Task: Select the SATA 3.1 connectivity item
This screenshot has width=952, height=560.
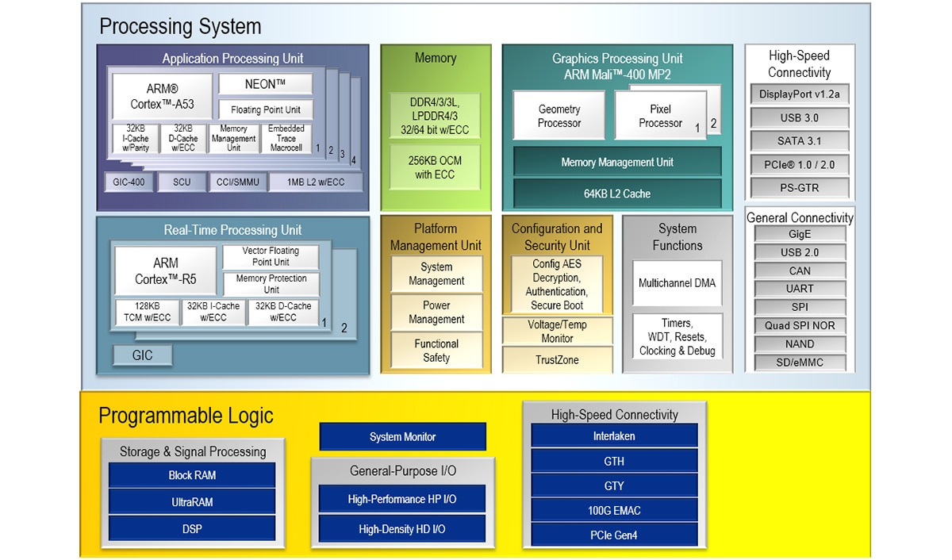Action: click(799, 141)
